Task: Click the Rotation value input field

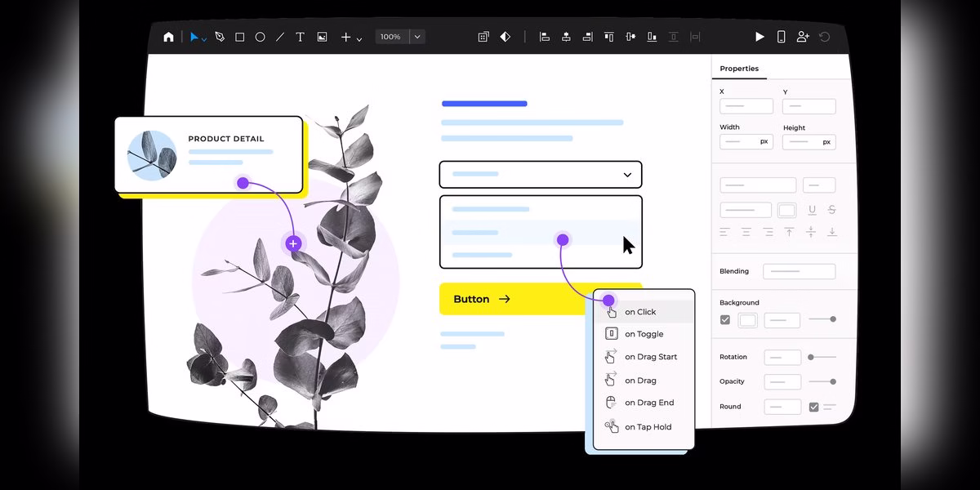Action: point(782,357)
